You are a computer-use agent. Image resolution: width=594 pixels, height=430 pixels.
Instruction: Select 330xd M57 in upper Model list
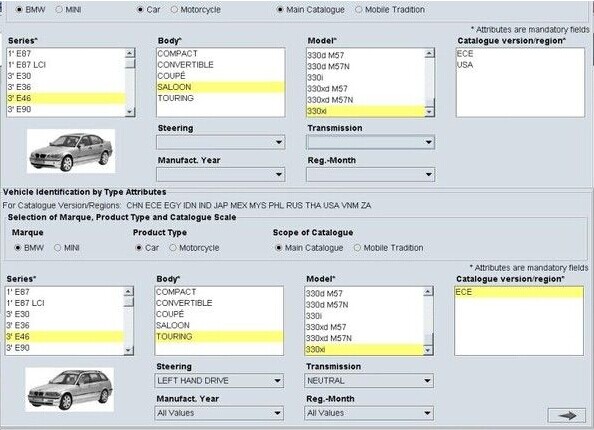tap(366, 89)
